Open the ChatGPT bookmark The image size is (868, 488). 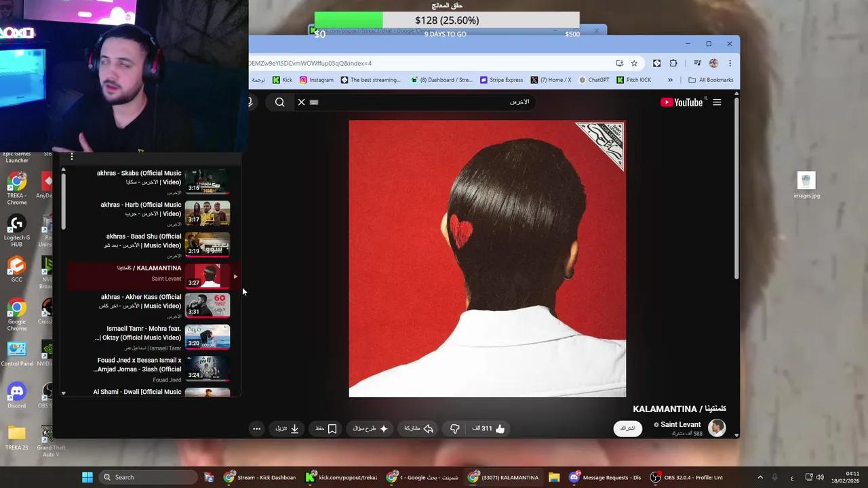point(594,80)
